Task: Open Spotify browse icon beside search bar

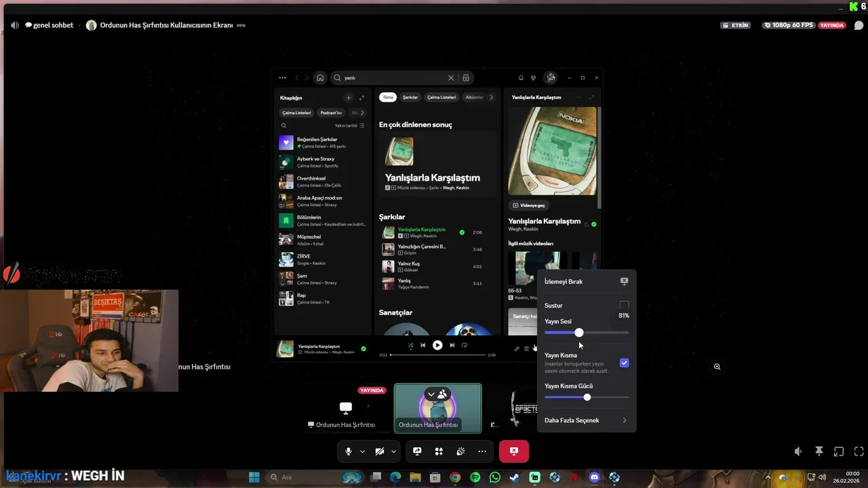Action: pyautogui.click(x=466, y=78)
